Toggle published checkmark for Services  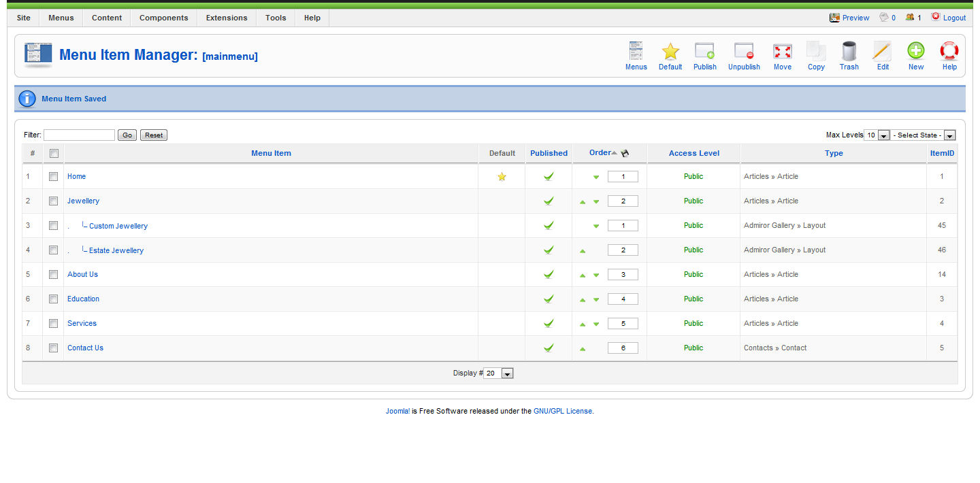tap(549, 324)
